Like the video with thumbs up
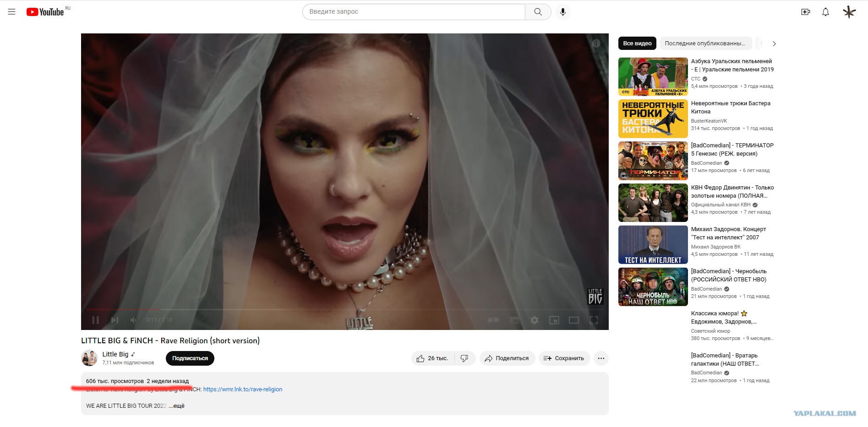Viewport: 868px width, 427px height. point(432,358)
